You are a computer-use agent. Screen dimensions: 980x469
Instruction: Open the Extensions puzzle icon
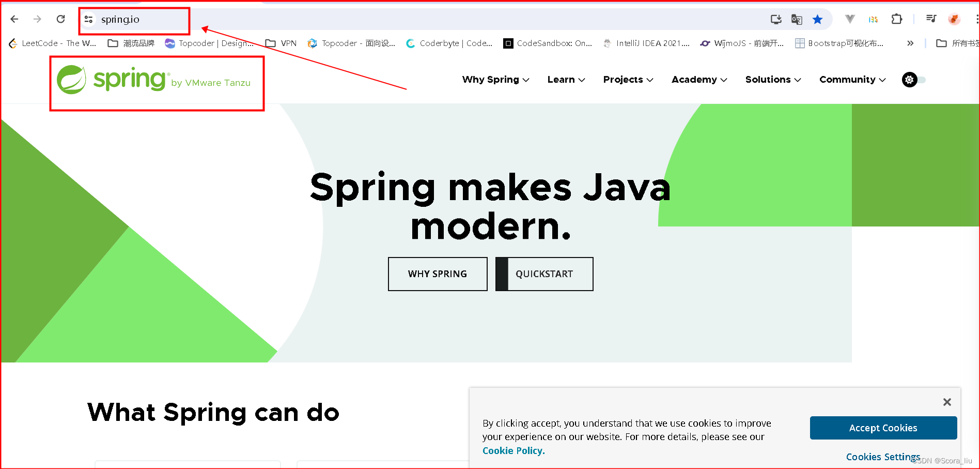(897, 19)
